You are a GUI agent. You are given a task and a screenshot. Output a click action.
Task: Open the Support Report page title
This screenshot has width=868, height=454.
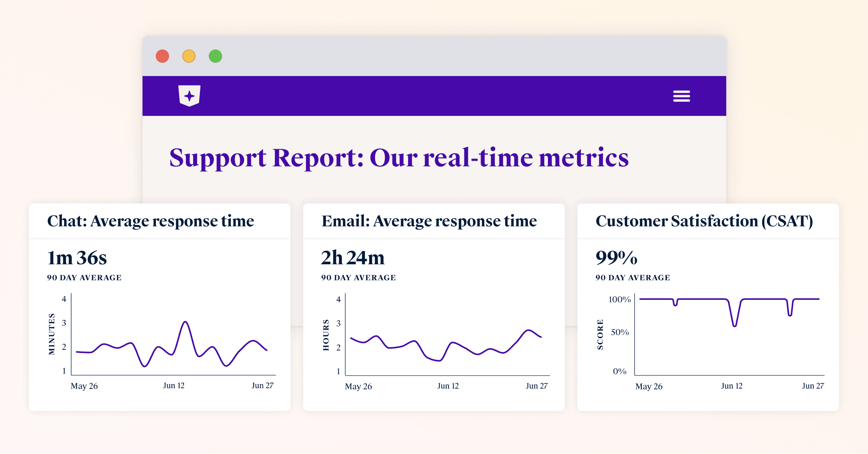(399, 157)
